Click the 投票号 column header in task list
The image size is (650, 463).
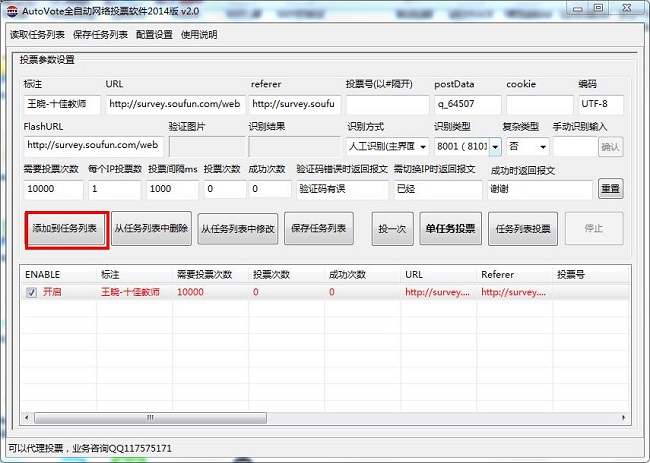[x=592, y=274]
